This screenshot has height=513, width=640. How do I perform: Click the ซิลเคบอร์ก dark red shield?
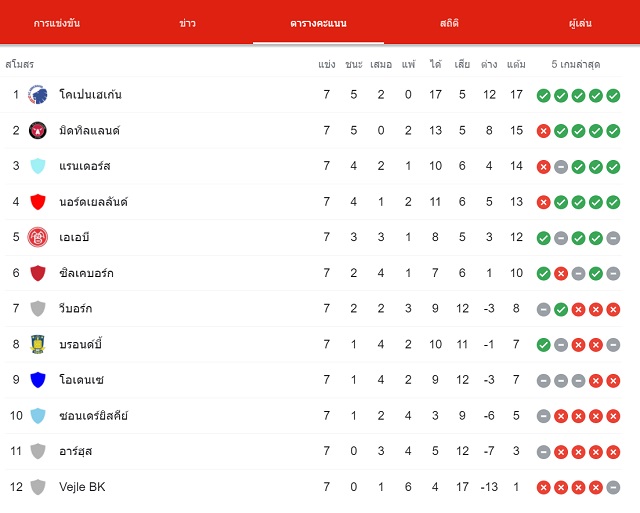click(x=38, y=273)
